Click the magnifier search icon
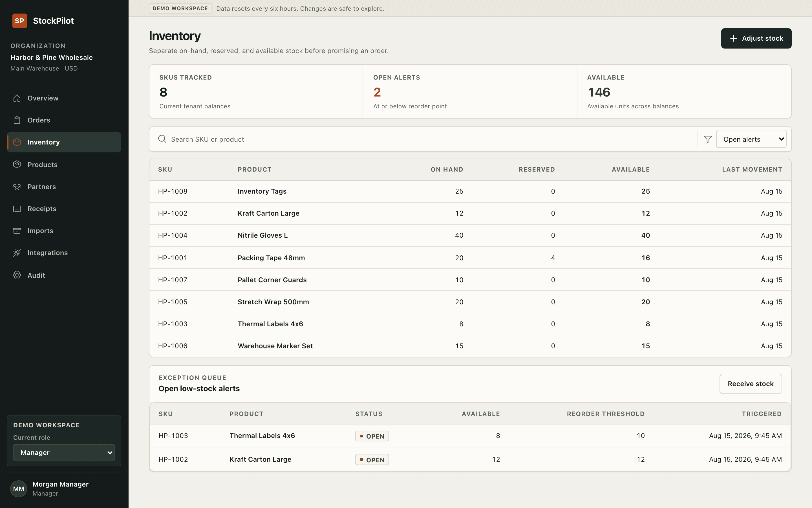Screen dimensions: 812x508 coord(162,139)
